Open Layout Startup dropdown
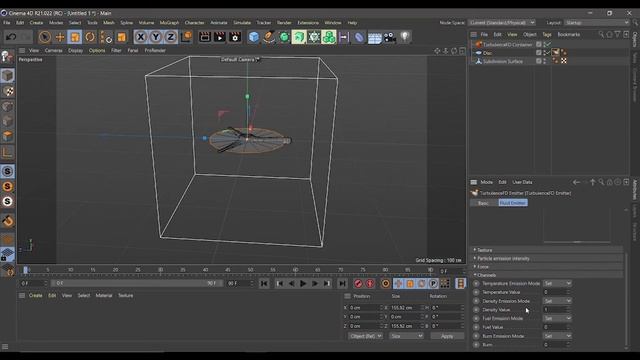640x360 pixels. [x=597, y=22]
